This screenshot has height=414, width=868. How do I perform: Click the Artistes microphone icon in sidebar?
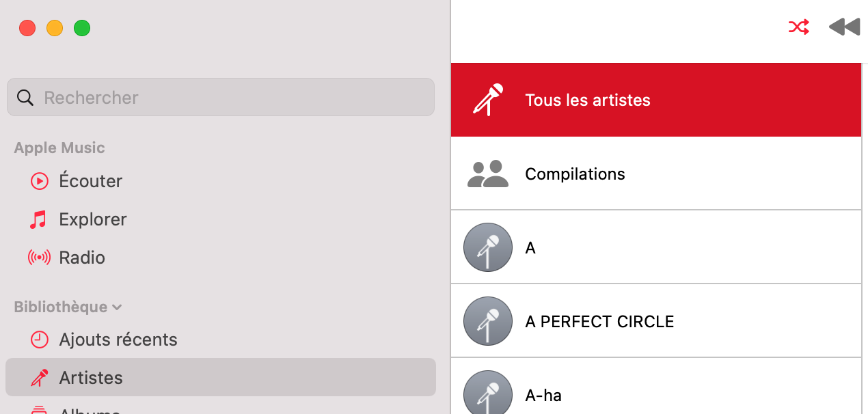(x=40, y=378)
